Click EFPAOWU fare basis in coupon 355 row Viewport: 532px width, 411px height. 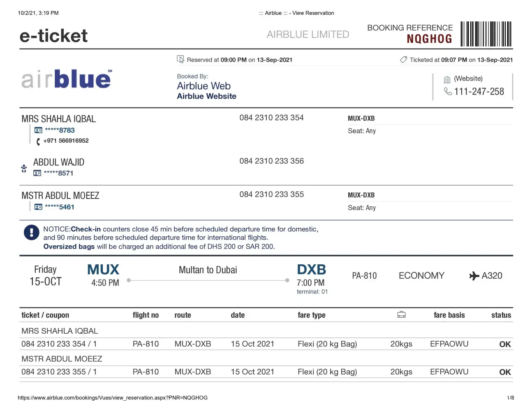pos(449,372)
